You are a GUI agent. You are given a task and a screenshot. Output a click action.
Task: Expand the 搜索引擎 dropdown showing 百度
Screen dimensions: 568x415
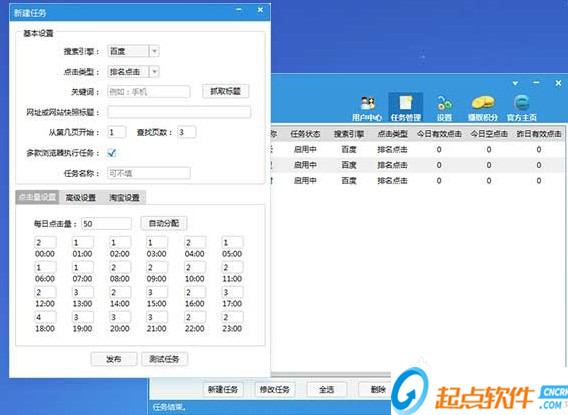pyautogui.click(x=154, y=51)
